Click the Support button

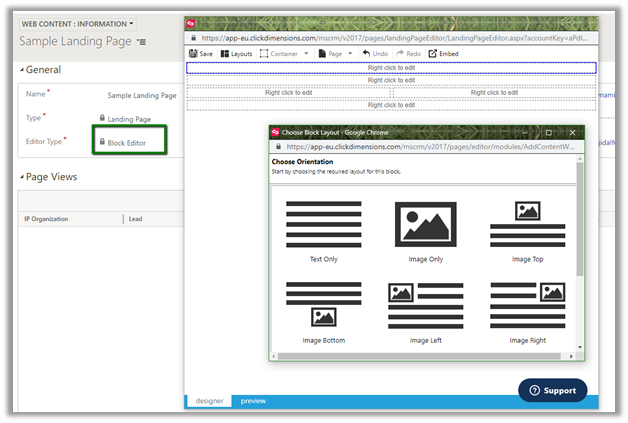pos(552,389)
